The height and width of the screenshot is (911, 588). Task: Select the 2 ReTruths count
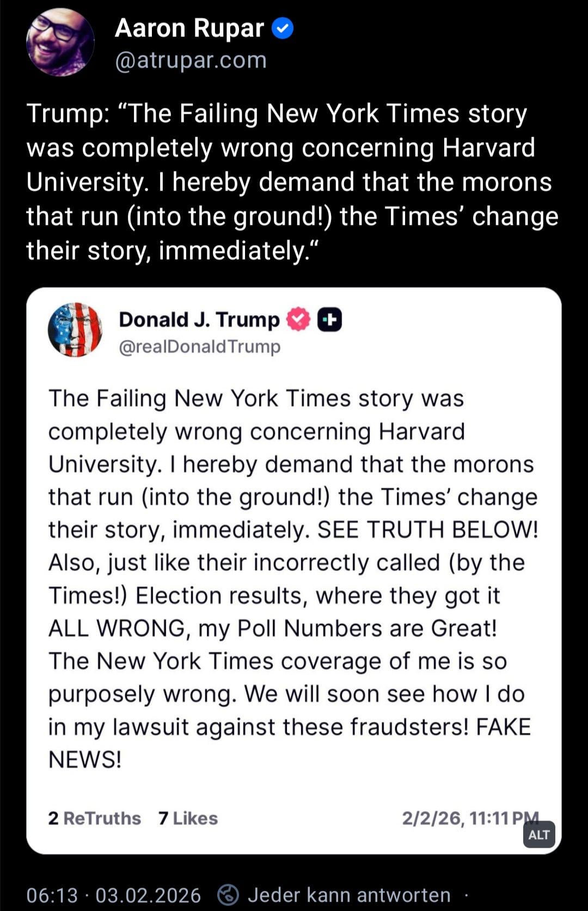pos(94,818)
